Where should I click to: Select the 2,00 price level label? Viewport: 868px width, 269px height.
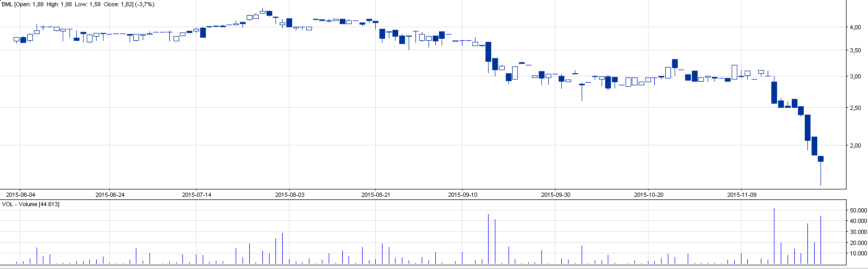point(855,145)
